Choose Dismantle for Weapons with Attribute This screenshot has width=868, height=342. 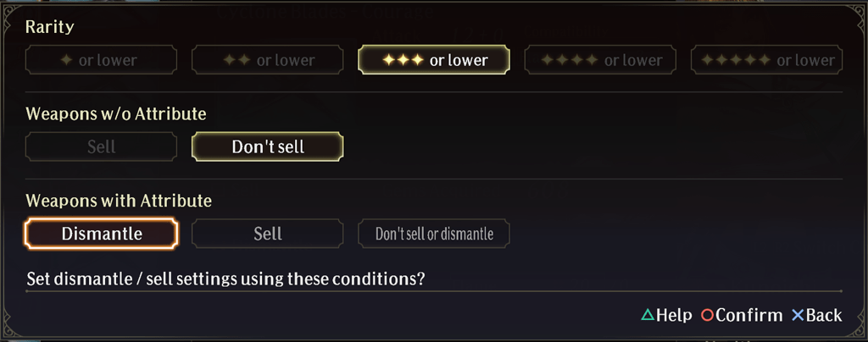pyautogui.click(x=102, y=234)
